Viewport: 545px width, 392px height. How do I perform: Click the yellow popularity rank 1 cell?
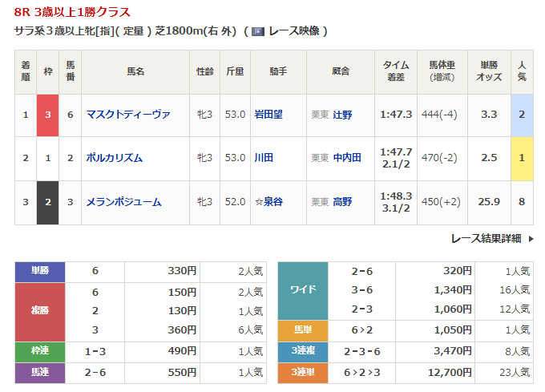[522, 158]
